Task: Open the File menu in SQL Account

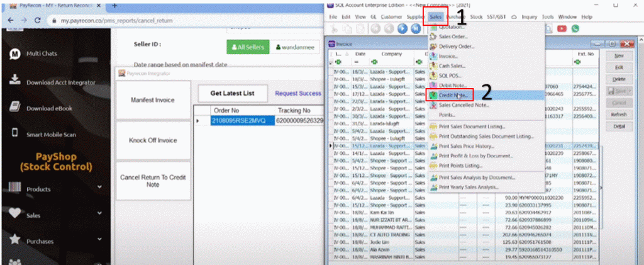Action: (x=333, y=17)
